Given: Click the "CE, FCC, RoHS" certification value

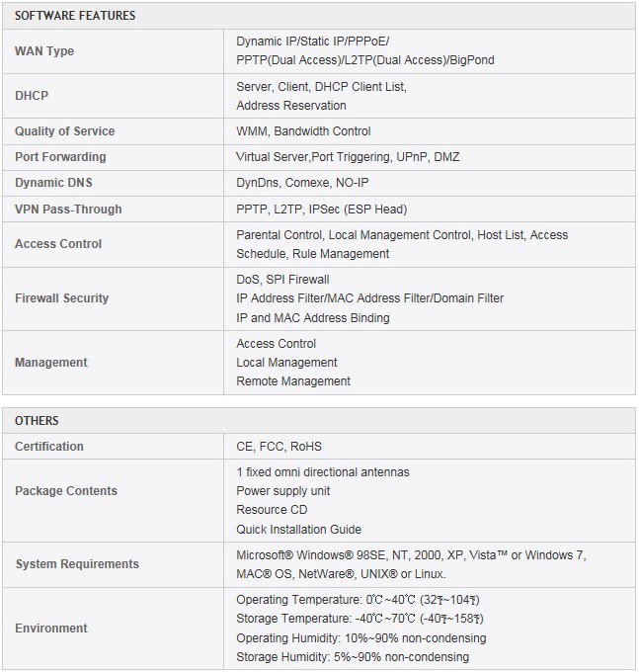Looking at the screenshot, I should pyautogui.click(x=279, y=447).
